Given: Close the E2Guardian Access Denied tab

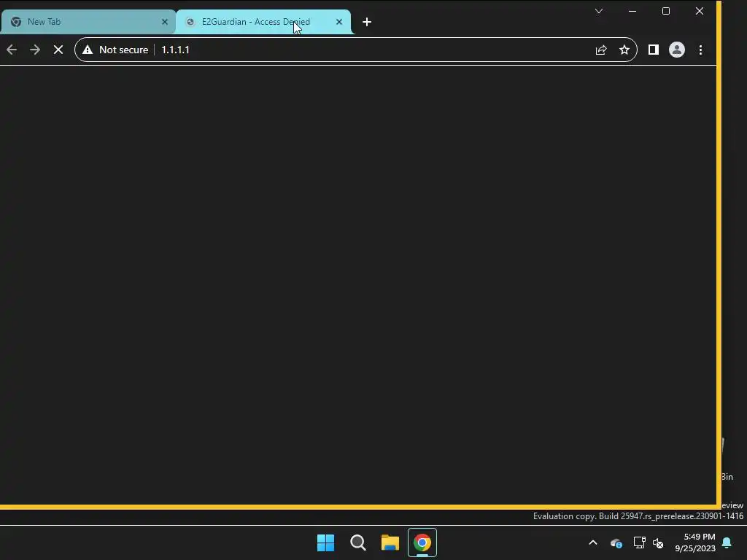Looking at the screenshot, I should click(x=339, y=22).
